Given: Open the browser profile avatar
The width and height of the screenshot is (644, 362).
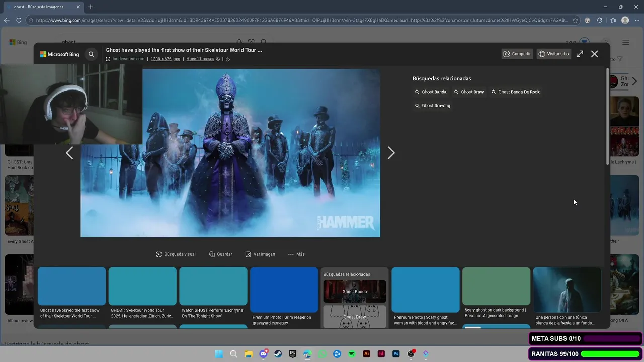Looking at the screenshot, I should click(625, 20).
